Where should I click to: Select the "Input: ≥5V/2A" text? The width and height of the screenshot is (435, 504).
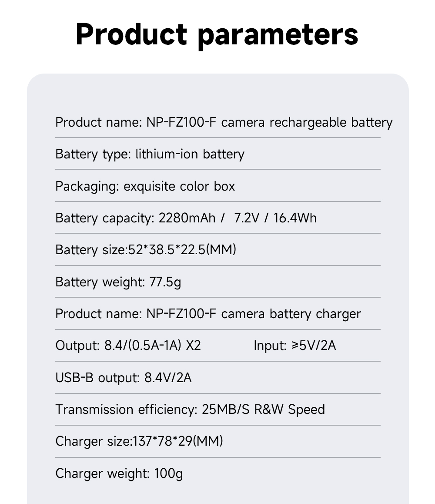(294, 346)
